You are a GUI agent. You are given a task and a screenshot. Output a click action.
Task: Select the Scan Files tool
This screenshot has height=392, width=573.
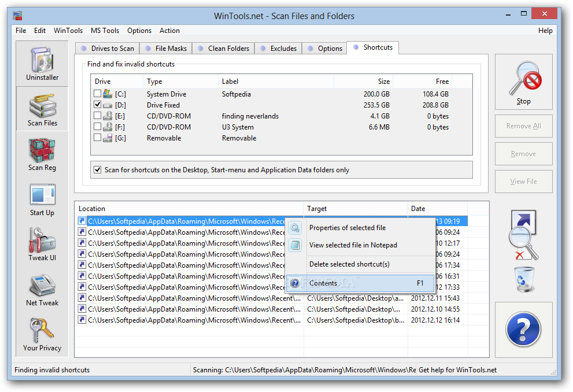point(42,109)
